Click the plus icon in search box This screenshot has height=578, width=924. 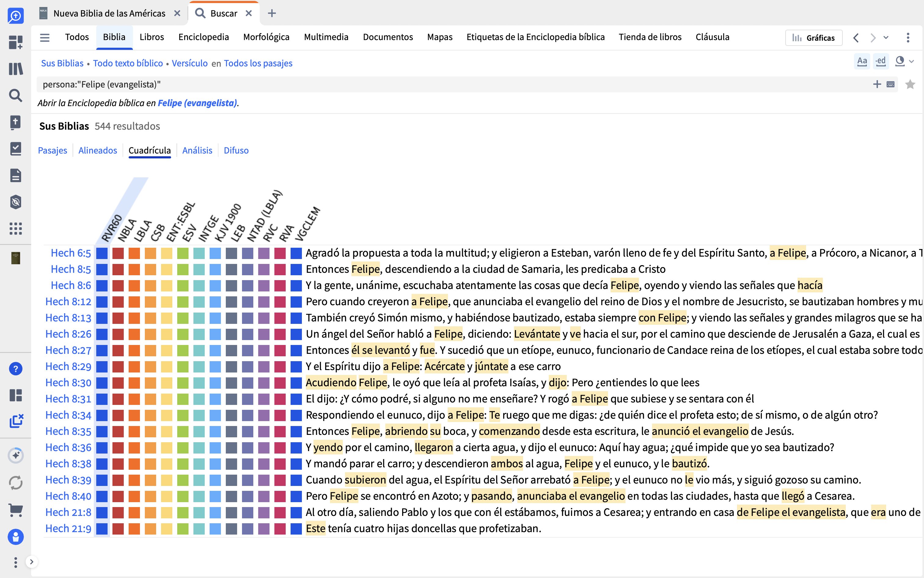click(877, 84)
